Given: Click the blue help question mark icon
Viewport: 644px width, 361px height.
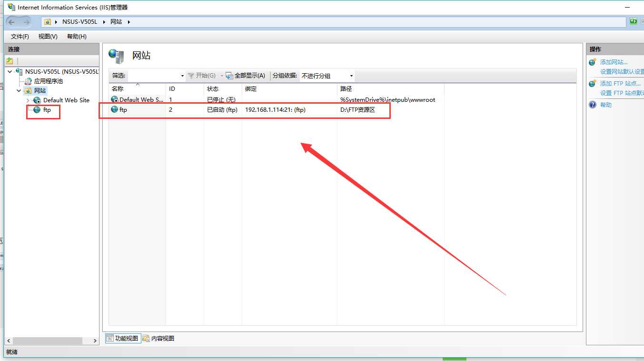Looking at the screenshot, I should pyautogui.click(x=593, y=105).
